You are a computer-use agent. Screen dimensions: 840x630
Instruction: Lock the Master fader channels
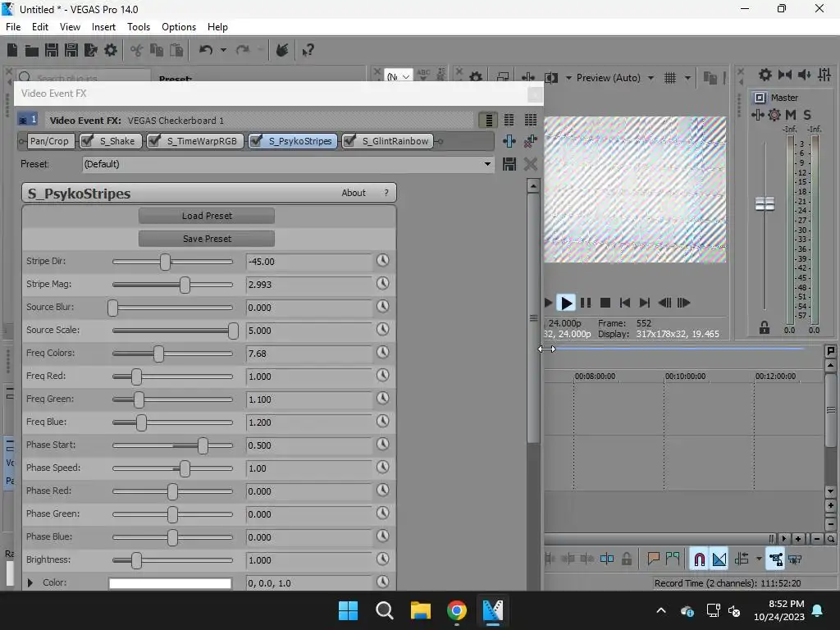[765, 327]
